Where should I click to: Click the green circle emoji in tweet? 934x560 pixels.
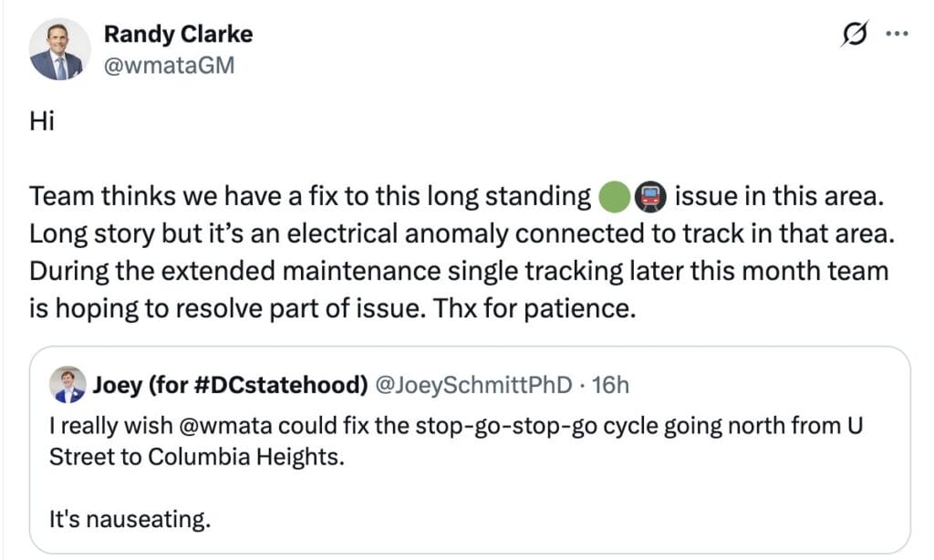[x=615, y=197]
